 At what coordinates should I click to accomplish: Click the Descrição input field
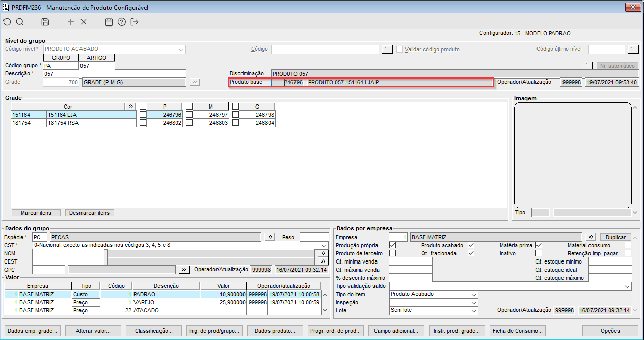[115, 74]
